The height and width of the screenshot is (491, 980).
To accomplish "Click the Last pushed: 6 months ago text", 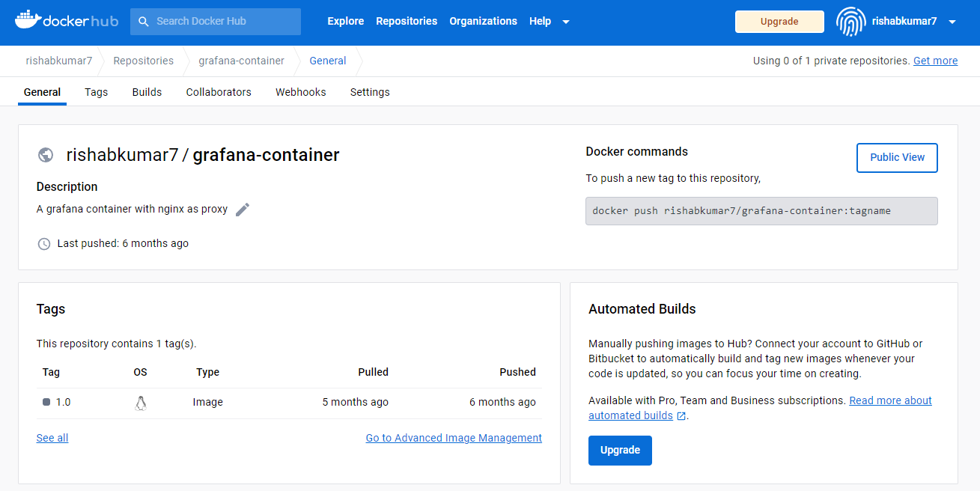I will [x=123, y=243].
